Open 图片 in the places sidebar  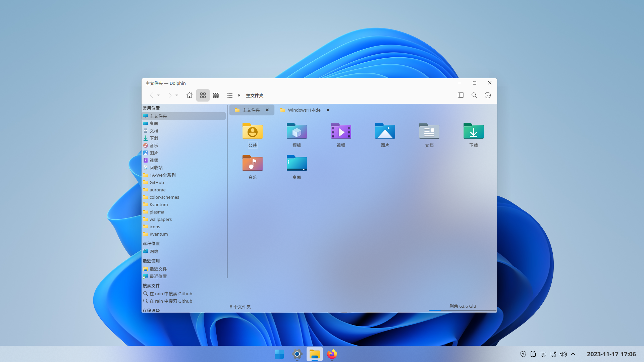pos(184,153)
